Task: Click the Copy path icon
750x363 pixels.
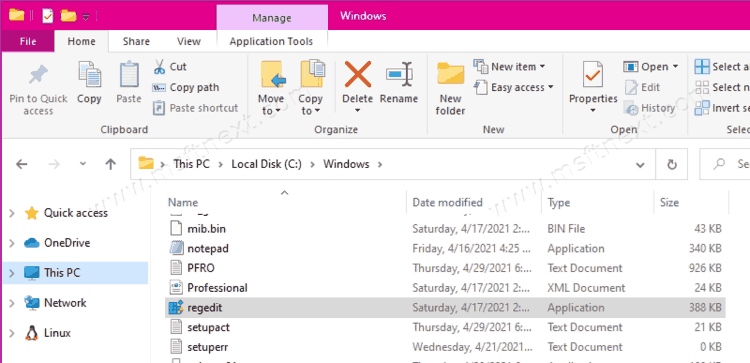Action: coord(159,88)
